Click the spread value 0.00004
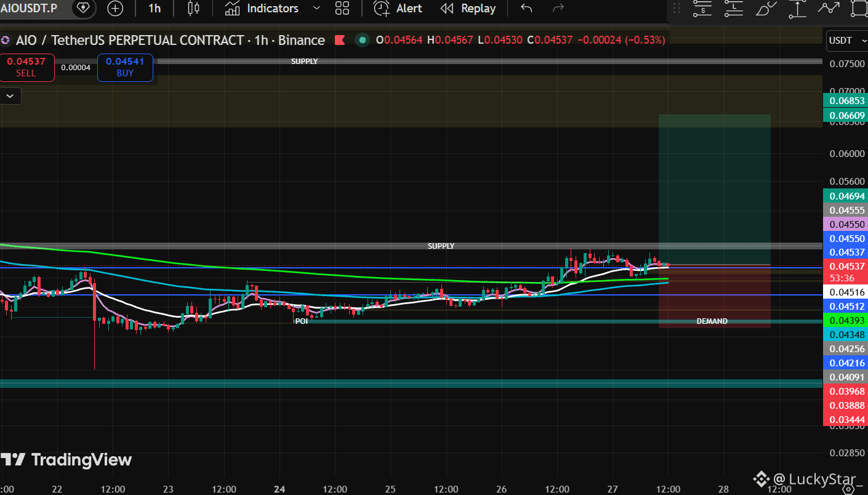Image resolution: width=868 pixels, height=495 pixels. pos(75,67)
